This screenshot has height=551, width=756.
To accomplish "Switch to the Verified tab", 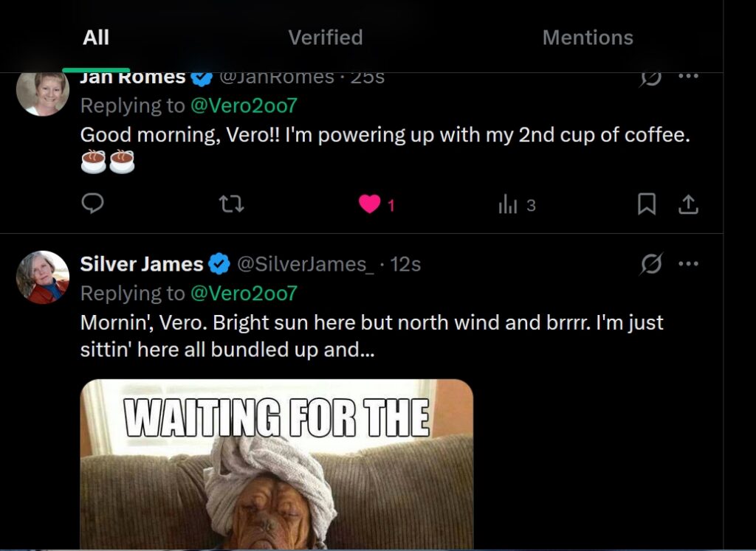I will (325, 38).
